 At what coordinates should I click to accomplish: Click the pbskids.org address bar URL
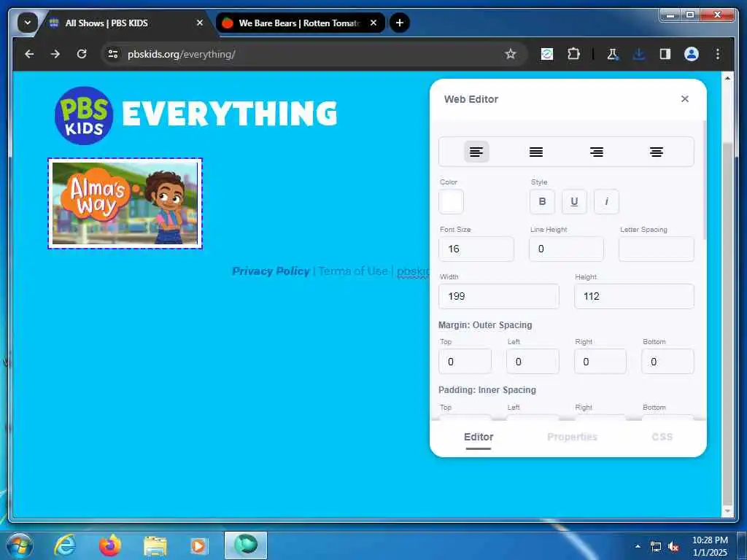[181, 54]
